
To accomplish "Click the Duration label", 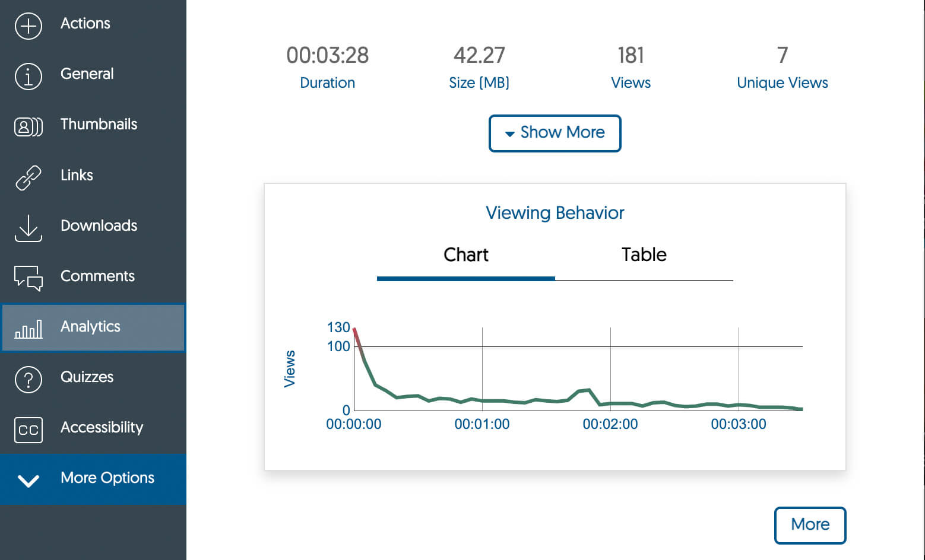I will (x=328, y=83).
